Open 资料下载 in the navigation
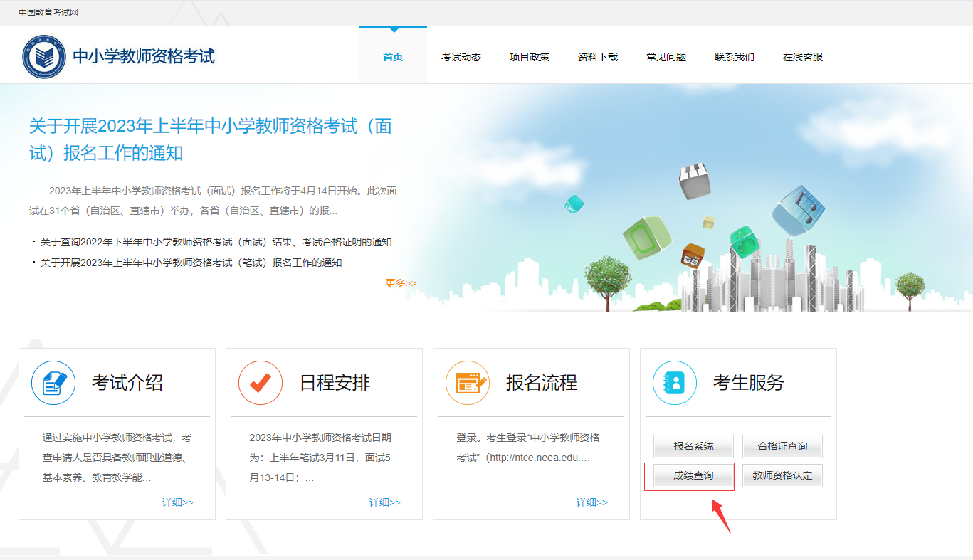 598,57
